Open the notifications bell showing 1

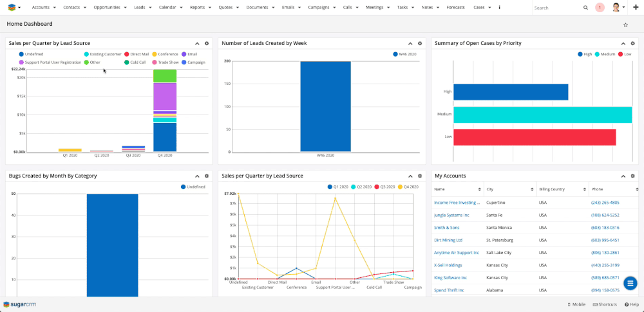click(600, 8)
